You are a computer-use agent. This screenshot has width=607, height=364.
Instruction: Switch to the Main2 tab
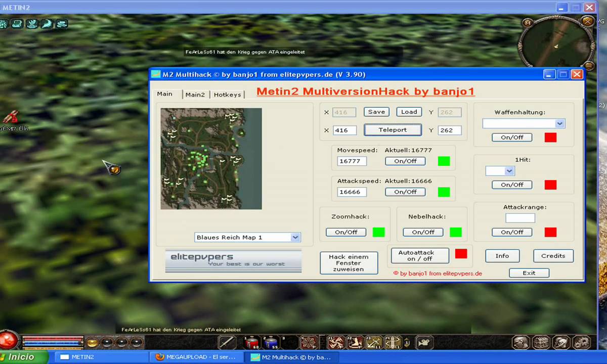click(195, 95)
